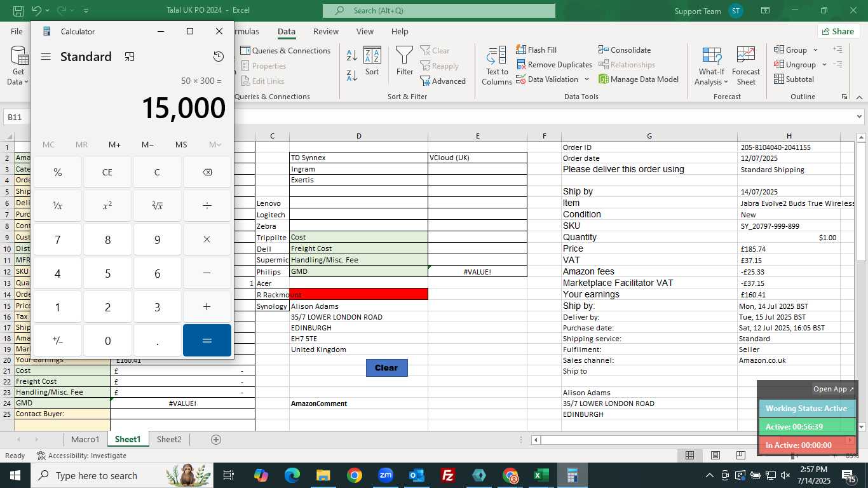Click the blue Clear button in sheet
The image size is (868, 488).
click(x=386, y=367)
